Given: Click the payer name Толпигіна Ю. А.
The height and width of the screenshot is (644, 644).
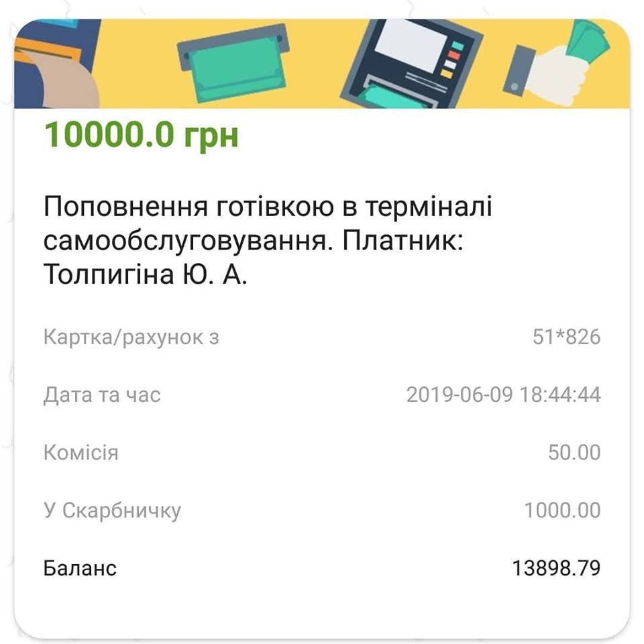Looking at the screenshot, I should [146, 276].
